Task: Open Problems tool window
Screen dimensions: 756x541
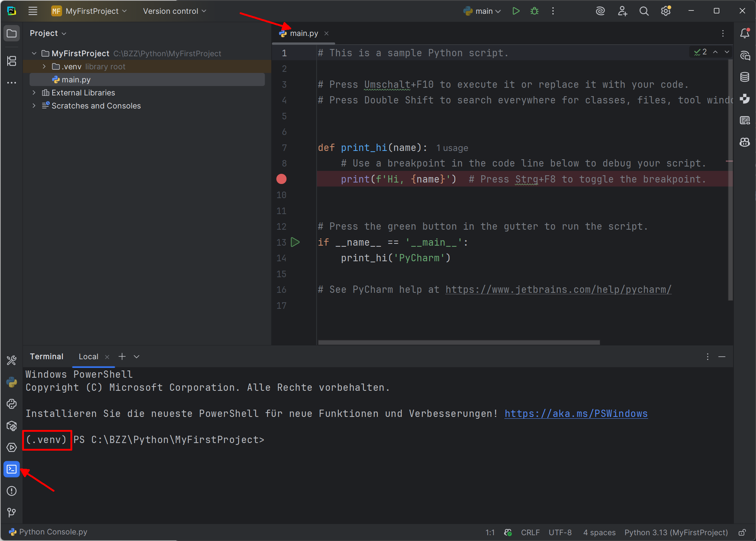Action: click(x=12, y=491)
